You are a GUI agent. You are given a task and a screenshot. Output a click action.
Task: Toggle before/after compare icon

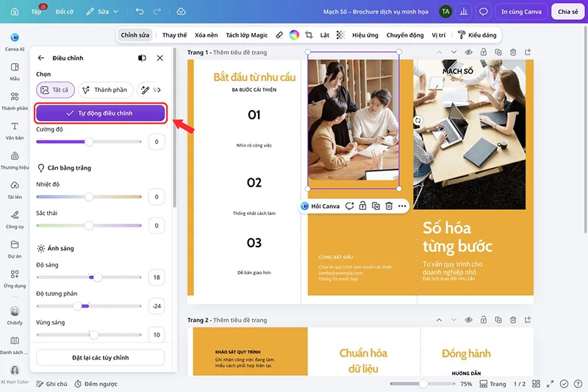(x=142, y=58)
